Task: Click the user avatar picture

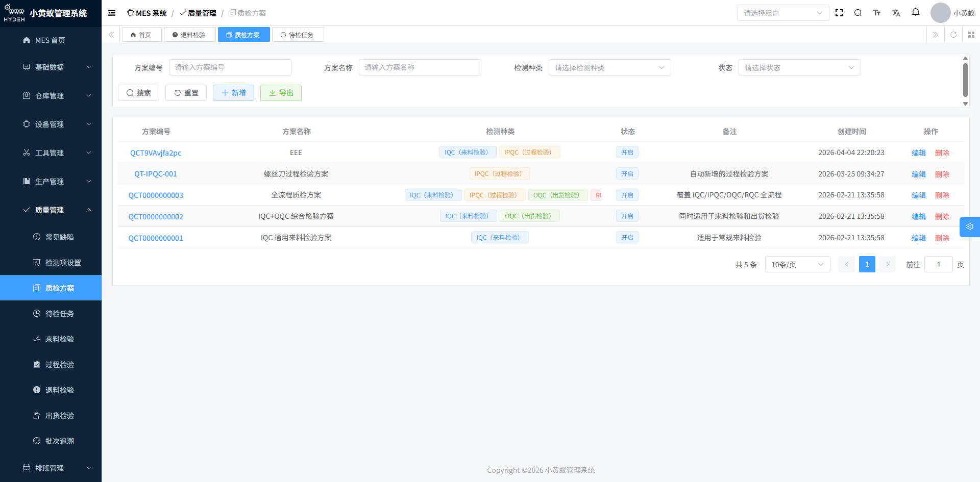Action: (940, 13)
